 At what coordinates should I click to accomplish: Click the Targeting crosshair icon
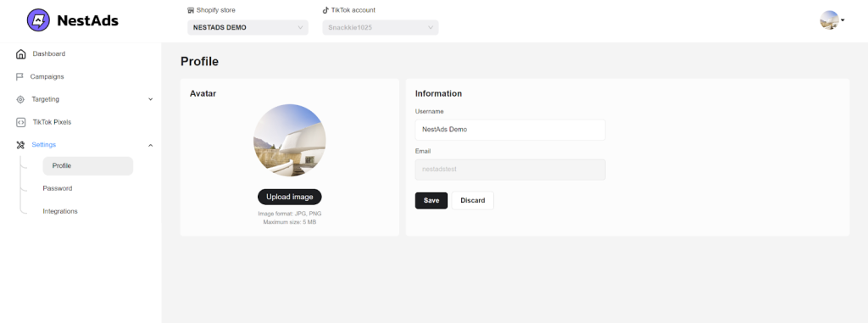20,100
